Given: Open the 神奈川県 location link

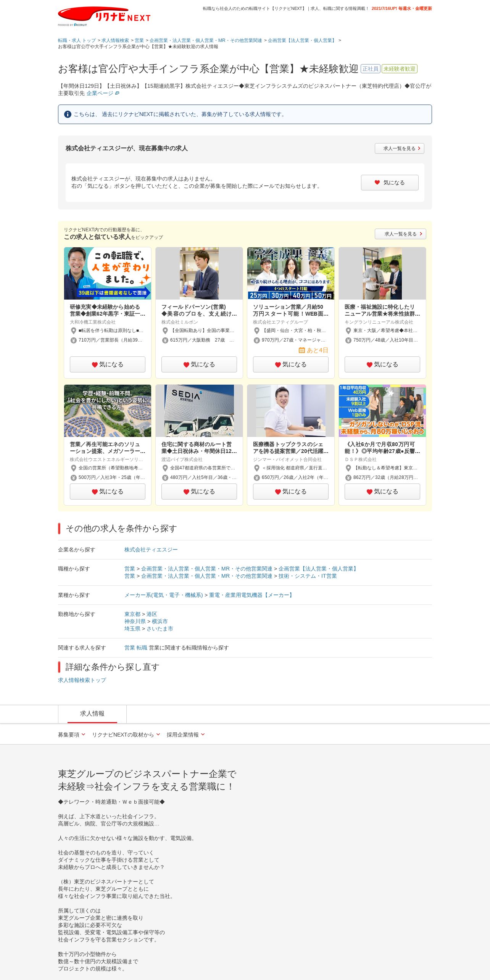Looking at the screenshot, I should 135,621.
